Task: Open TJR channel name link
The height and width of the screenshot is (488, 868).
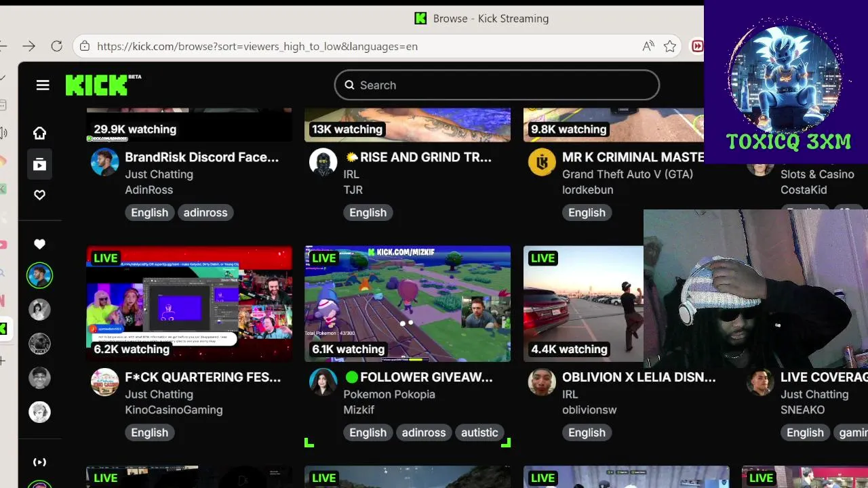Action: 353,190
